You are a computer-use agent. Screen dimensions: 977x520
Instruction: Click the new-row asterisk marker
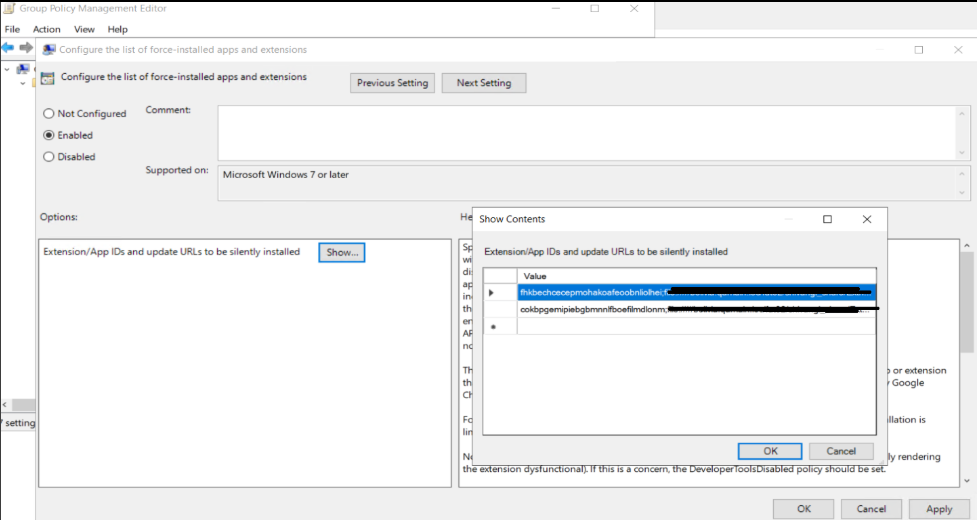click(493, 327)
